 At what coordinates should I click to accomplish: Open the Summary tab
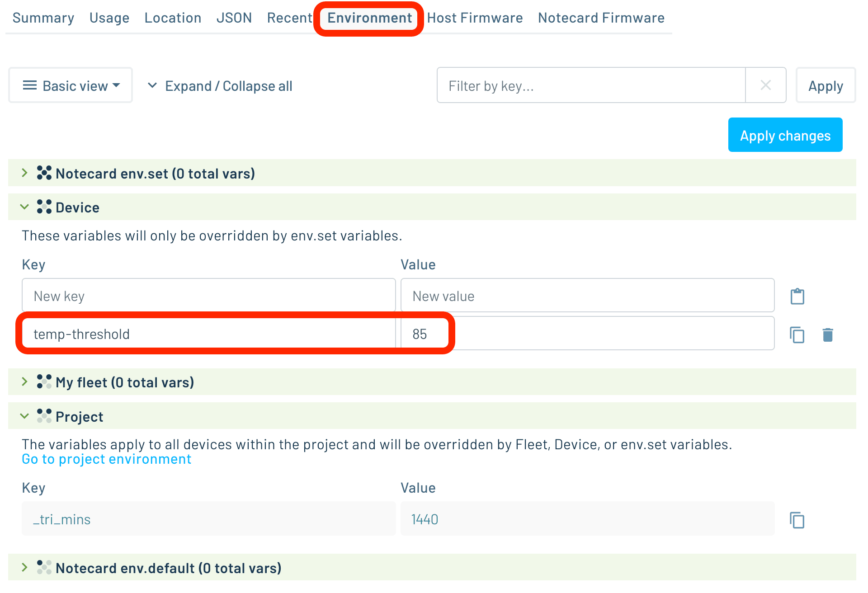coord(43,18)
